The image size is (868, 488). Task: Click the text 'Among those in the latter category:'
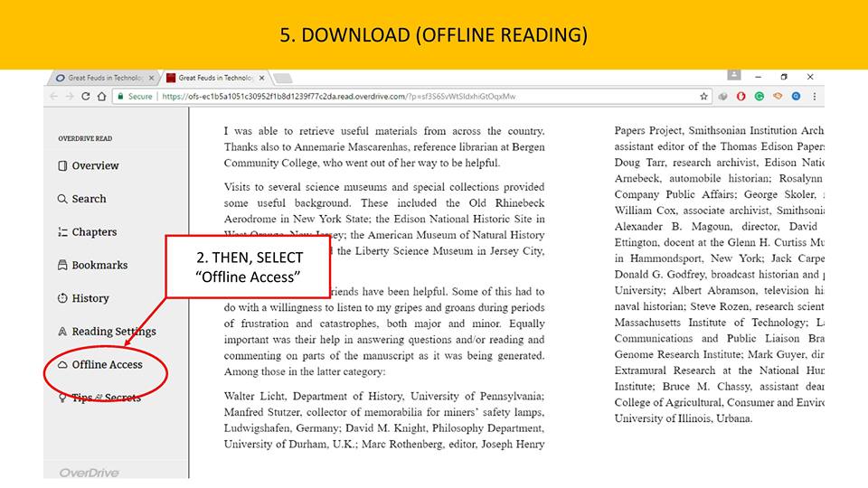tap(305, 371)
